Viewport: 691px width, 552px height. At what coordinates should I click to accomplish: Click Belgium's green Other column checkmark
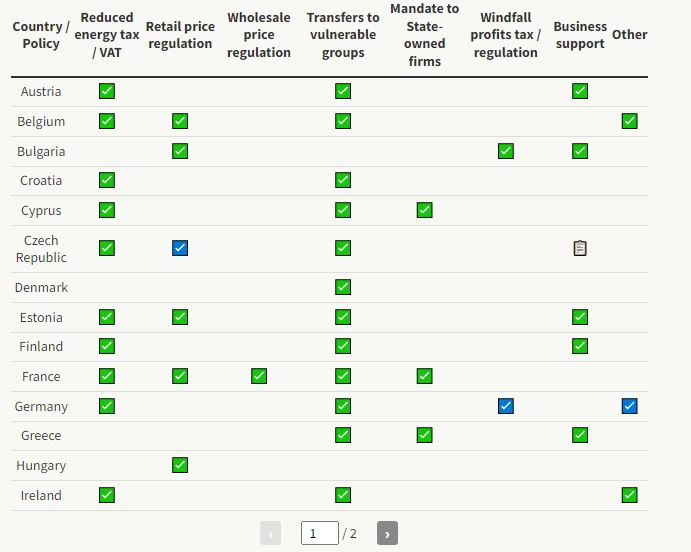pos(629,121)
